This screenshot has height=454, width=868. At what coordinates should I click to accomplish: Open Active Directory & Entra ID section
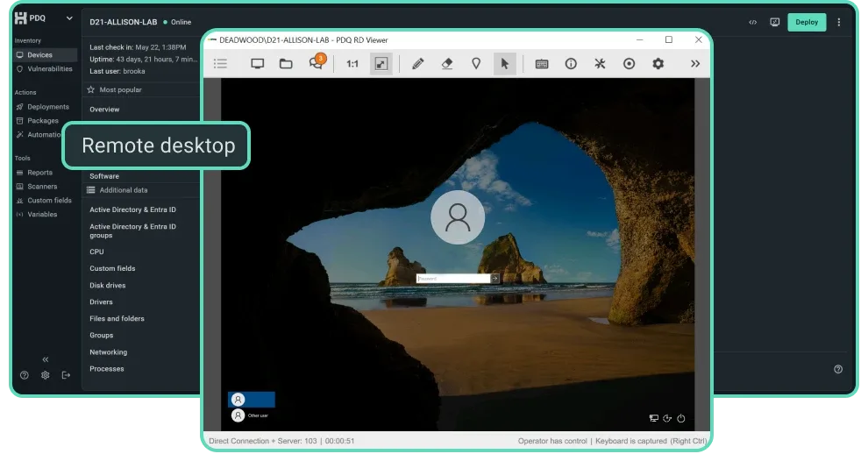133,209
